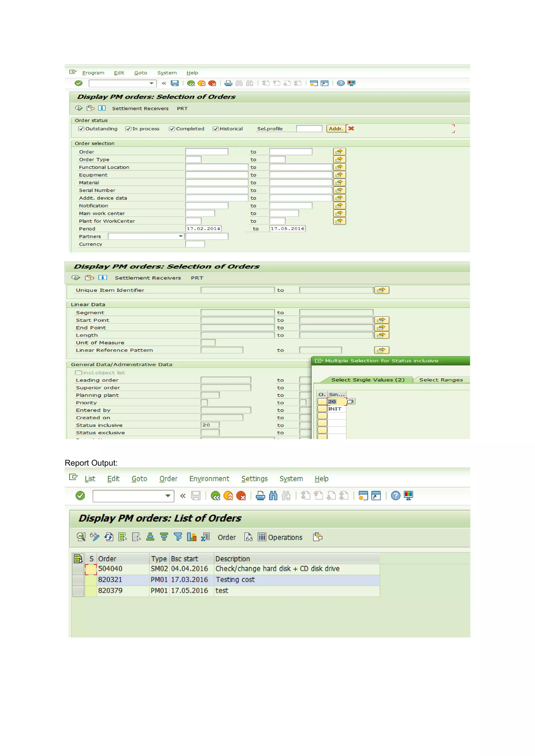Viewport: 535px width, 756px height.
Task: Click the Execute icon in top selection screen
Action: tap(79, 108)
